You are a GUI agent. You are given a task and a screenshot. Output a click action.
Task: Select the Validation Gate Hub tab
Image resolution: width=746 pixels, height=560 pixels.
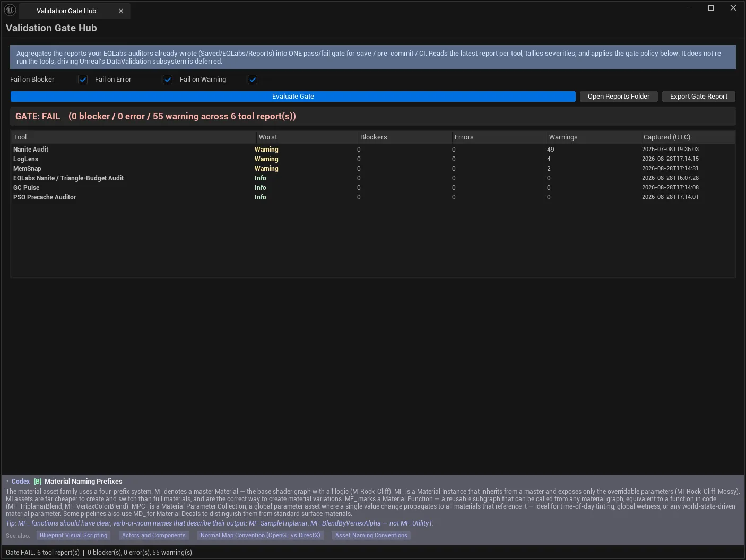[66, 11]
